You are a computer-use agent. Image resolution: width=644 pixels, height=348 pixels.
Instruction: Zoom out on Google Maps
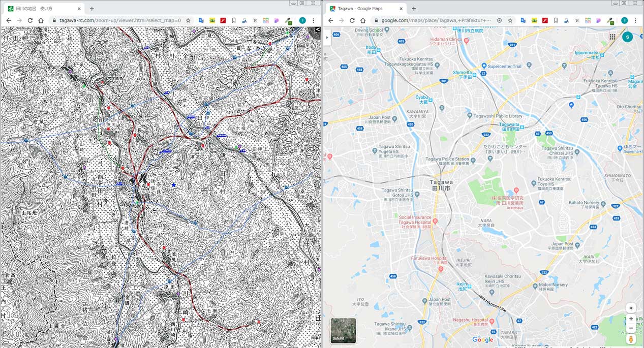point(631,328)
